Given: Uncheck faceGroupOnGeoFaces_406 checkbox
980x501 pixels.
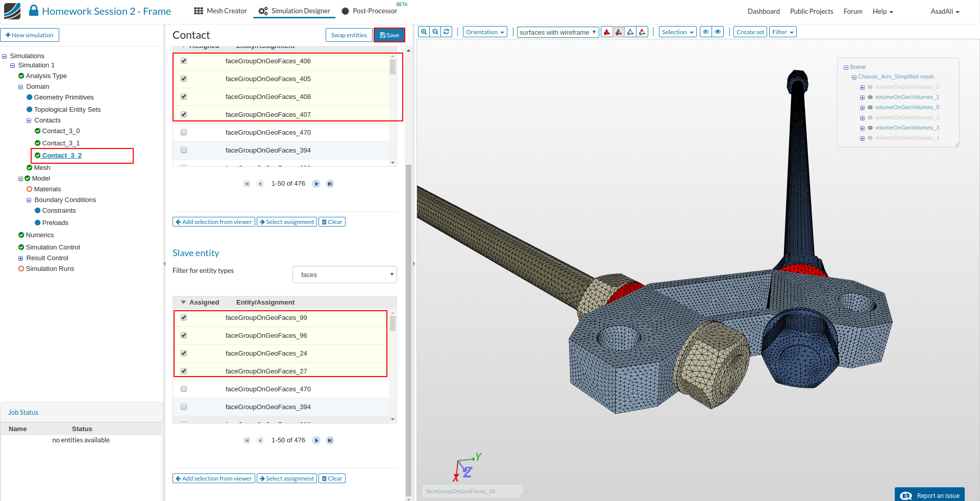Looking at the screenshot, I should (184, 61).
